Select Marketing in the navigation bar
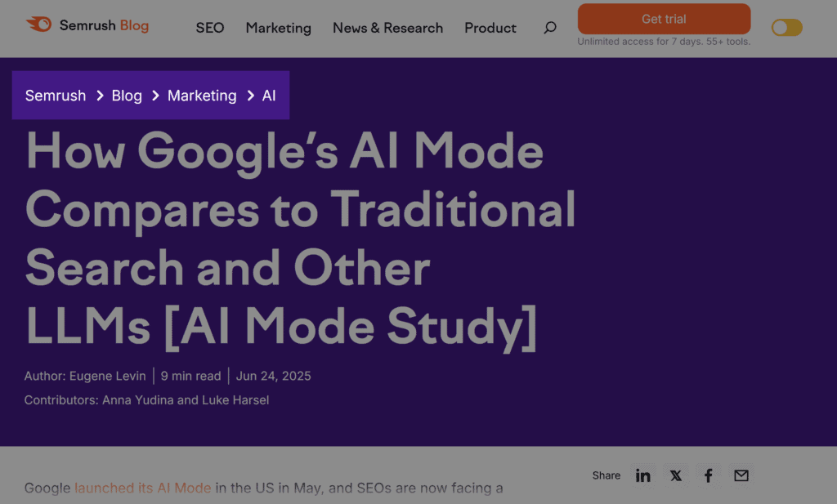 278,28
